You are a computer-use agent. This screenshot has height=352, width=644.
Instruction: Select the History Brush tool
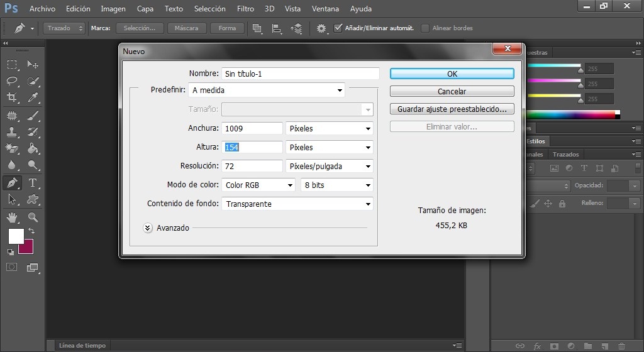pos(33,132)
